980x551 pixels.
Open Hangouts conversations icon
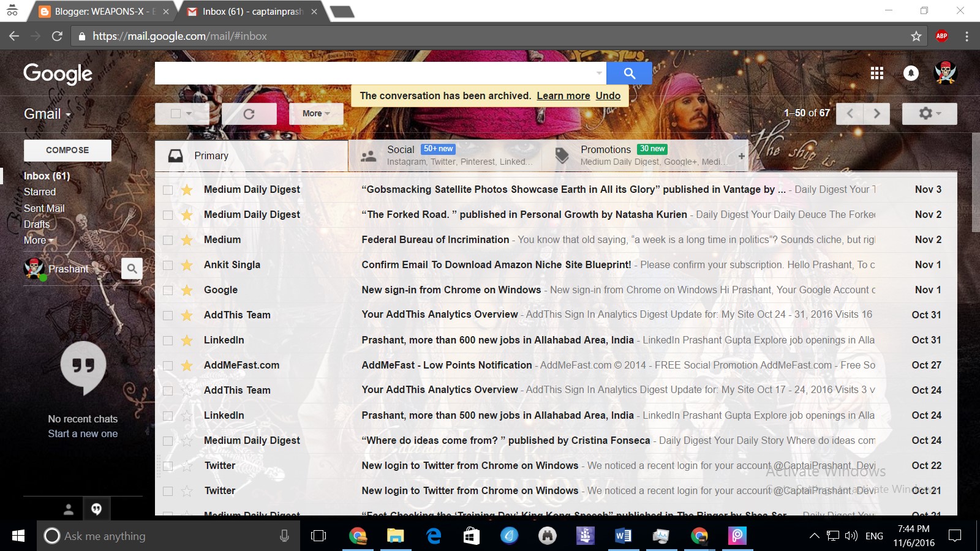[96, 509]
